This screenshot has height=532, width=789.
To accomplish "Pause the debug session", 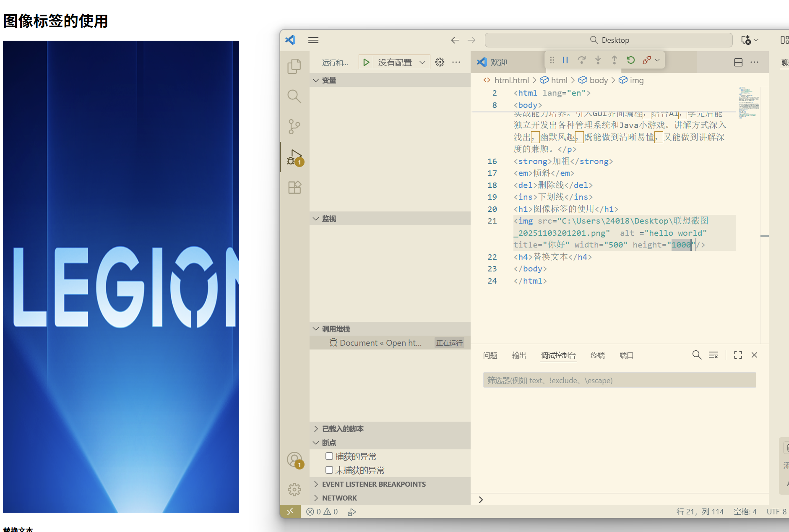I will pyautogui.click(x=565, y=60).
